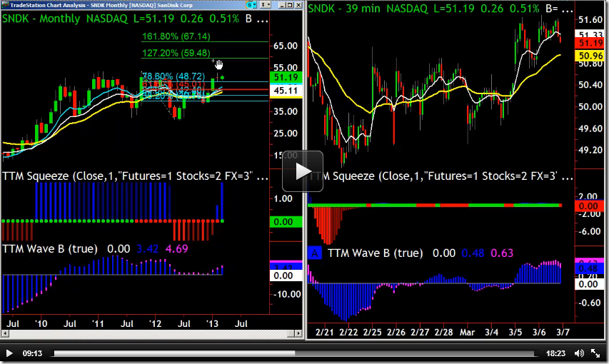Click the white 45.11 price label
Screen dimensions: 609x364
pos(286,91)
